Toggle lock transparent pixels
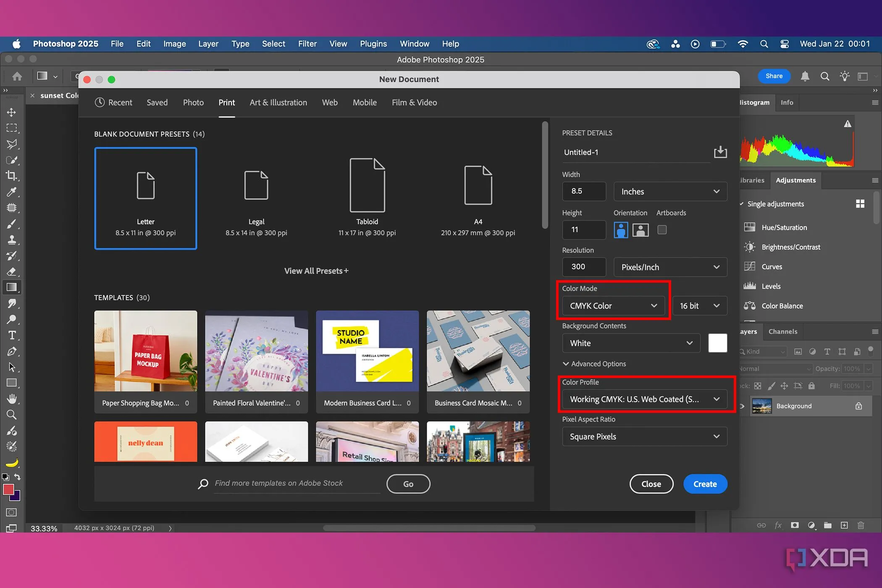 click(x=758, y=386)
